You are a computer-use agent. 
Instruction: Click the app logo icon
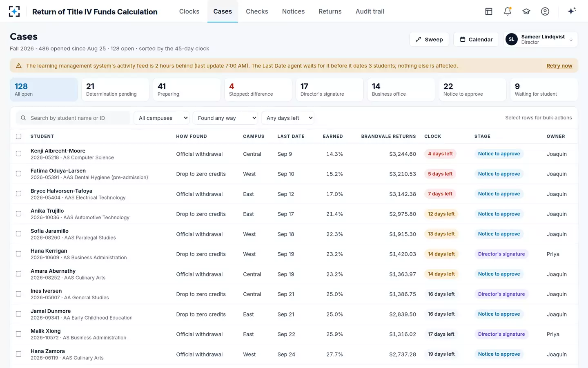tap(14, 11)
